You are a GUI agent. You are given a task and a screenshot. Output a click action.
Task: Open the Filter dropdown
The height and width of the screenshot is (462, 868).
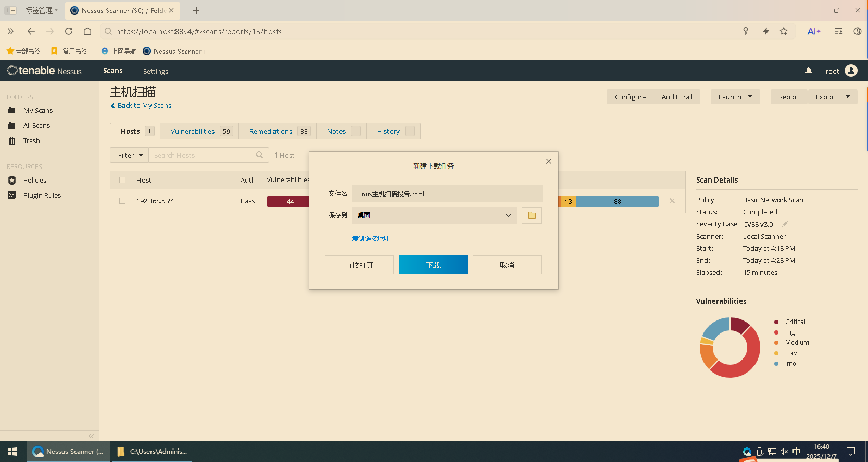[130, 155]
